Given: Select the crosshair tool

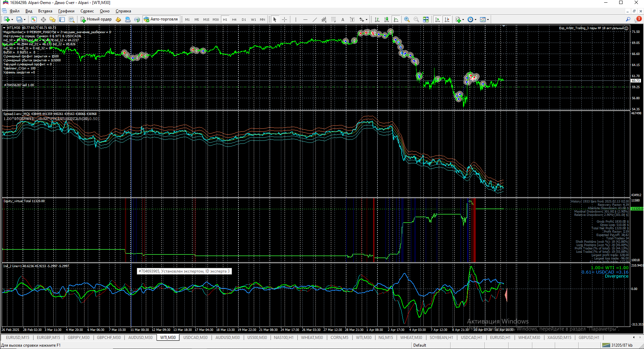Looking at the screenshot, I should [284, 19].
